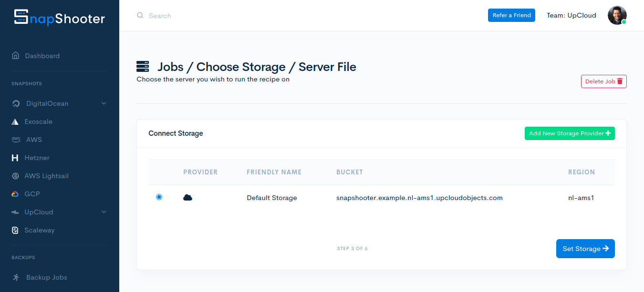Open the Team: UpCloud switcher
The width and height of the screenshot is (644, 292).
571,15
